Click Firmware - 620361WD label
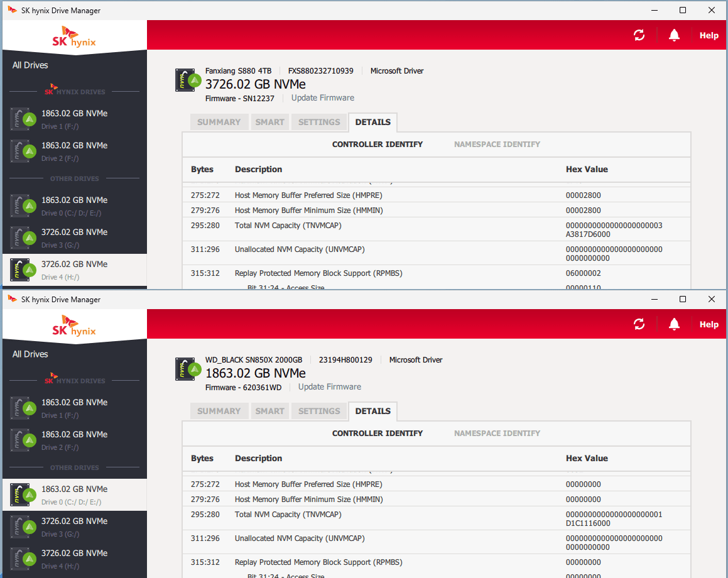Image resolution: width=728 pixels, height=578 pixels. point(243,387)
